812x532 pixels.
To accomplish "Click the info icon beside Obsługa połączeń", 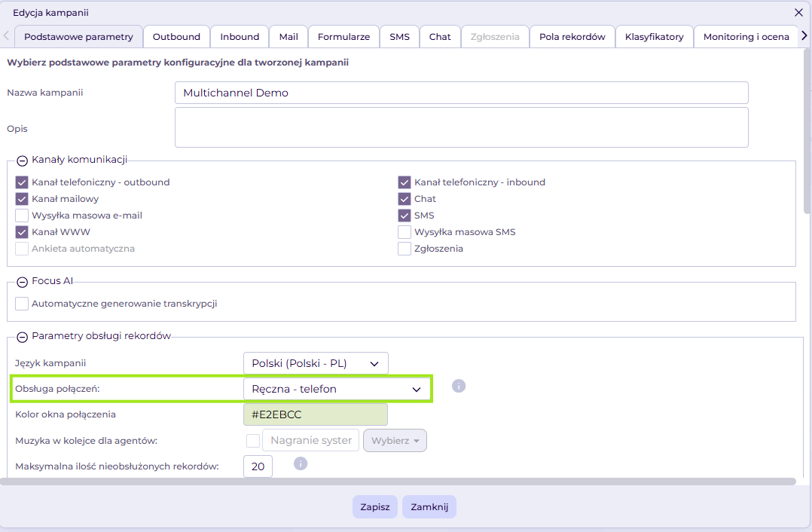I will click(x=458, y=386).
